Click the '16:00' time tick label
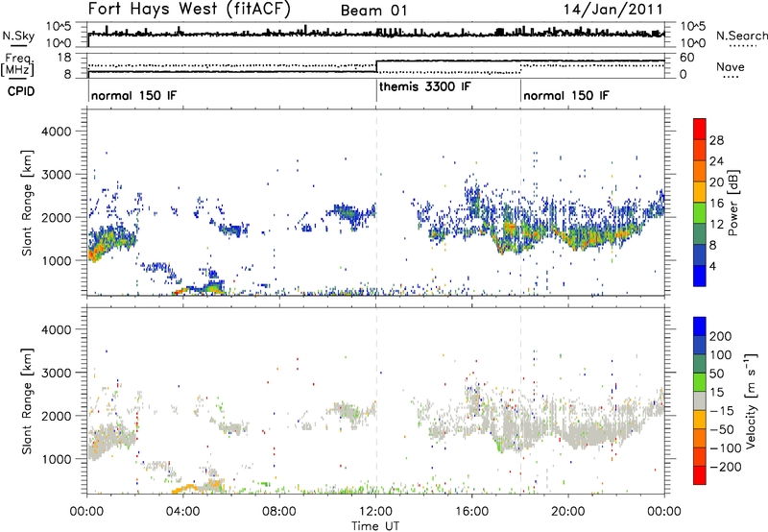768x532 pixels. click(x=471, y=512)
